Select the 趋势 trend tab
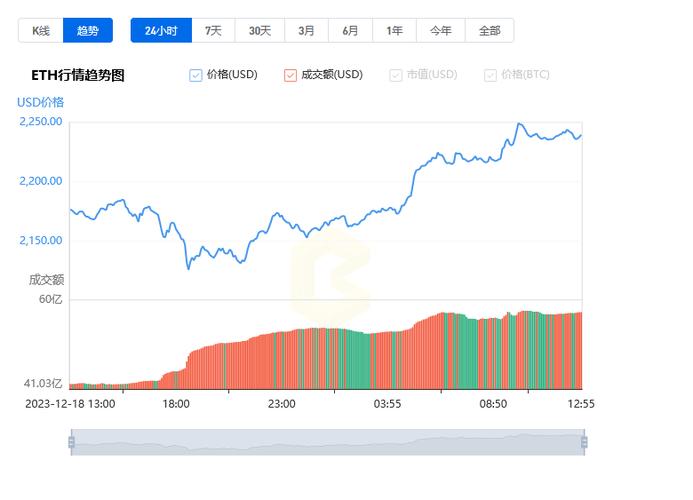The image size is (693, 500). [88, 30]
